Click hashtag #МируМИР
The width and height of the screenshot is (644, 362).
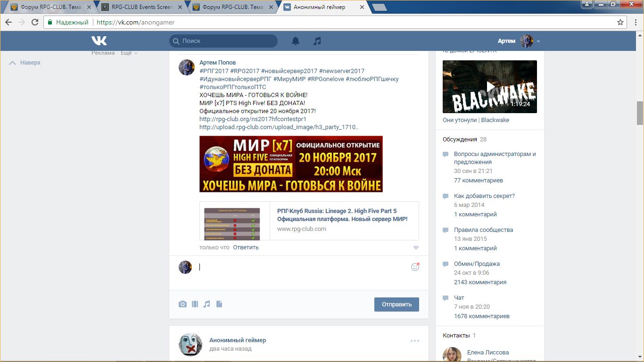289,79
